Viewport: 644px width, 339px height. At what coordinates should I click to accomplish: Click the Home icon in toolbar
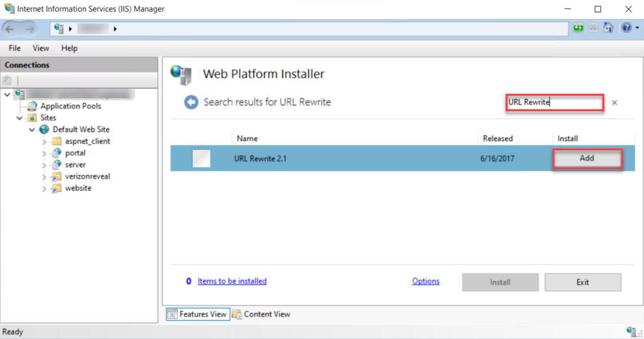(608, 28)
